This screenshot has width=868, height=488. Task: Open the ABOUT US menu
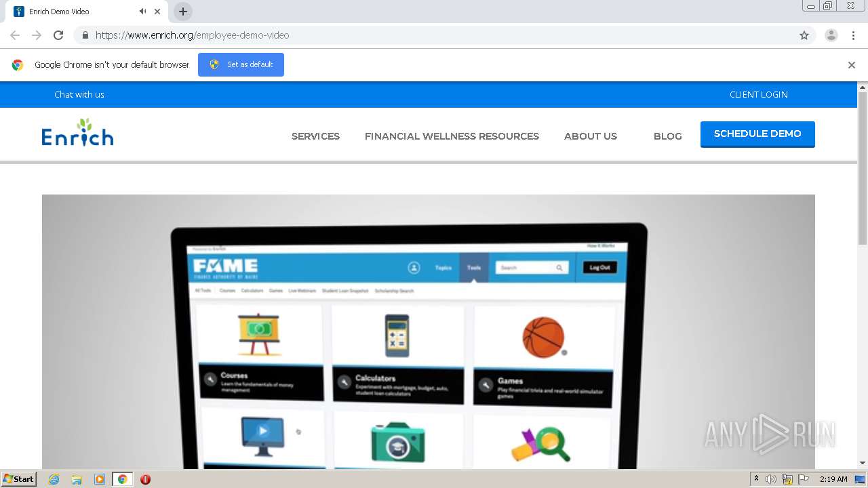(x=591, y=136)
